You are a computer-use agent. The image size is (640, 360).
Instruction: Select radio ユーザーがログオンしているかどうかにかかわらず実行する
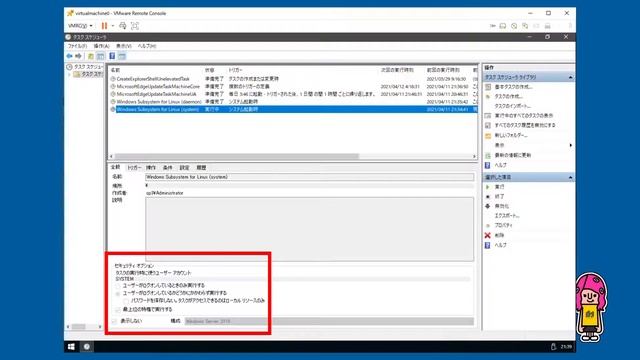click(118, 293)
